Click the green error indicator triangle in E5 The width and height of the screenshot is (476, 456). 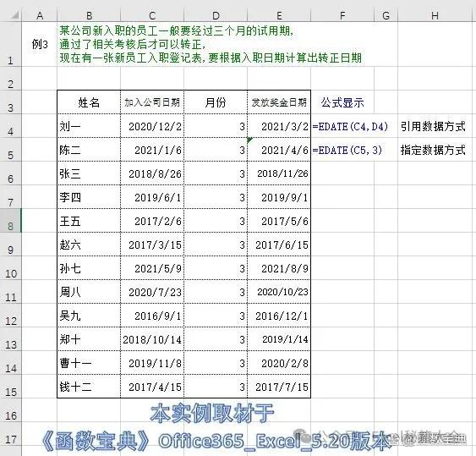[x=250, y=140]
